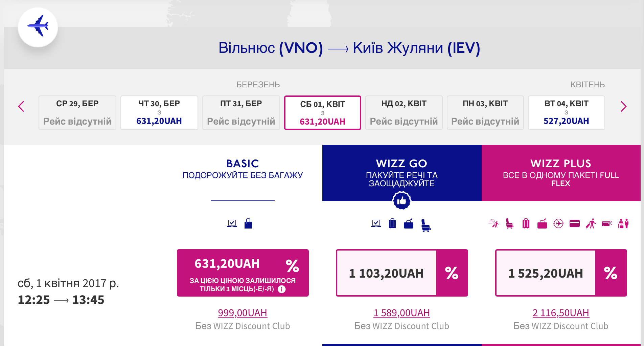This screenshot has width=644, height=346.
Task: Select the Tuesday 04 April date tab
Action: tap(566, 112)
